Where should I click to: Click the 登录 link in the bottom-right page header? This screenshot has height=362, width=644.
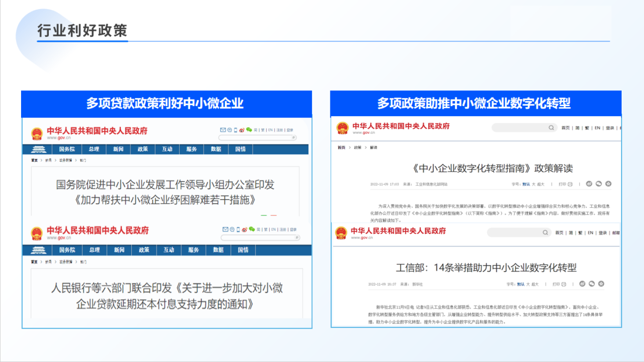603,233
